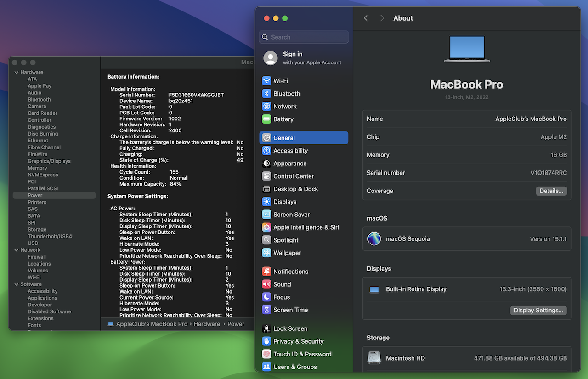Viewport: 588px width, 379px height.
Task: Go back with the Settings back chevron
Action: click(366, 18)
